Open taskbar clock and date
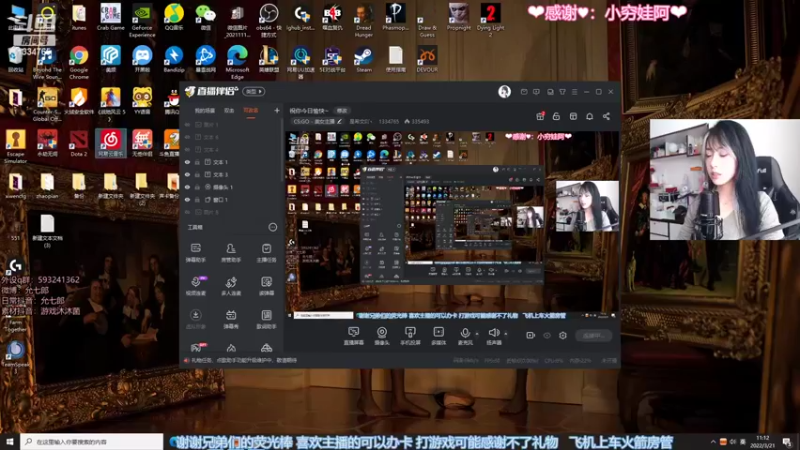The height and width of the screenshot is (450, 800). click(763, 441)
